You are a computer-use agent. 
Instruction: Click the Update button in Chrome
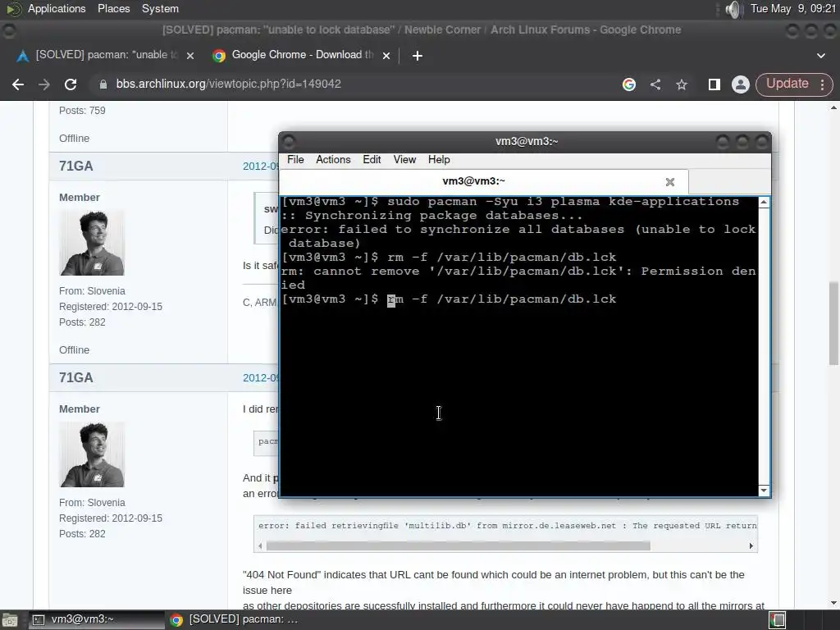787,84
